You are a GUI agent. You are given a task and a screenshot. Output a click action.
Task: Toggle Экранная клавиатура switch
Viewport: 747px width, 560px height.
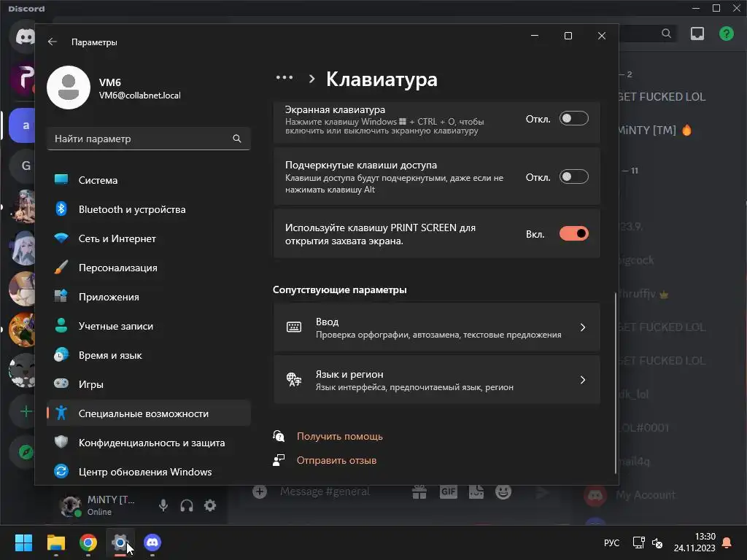pyautogui.click(x=573, y=119)
